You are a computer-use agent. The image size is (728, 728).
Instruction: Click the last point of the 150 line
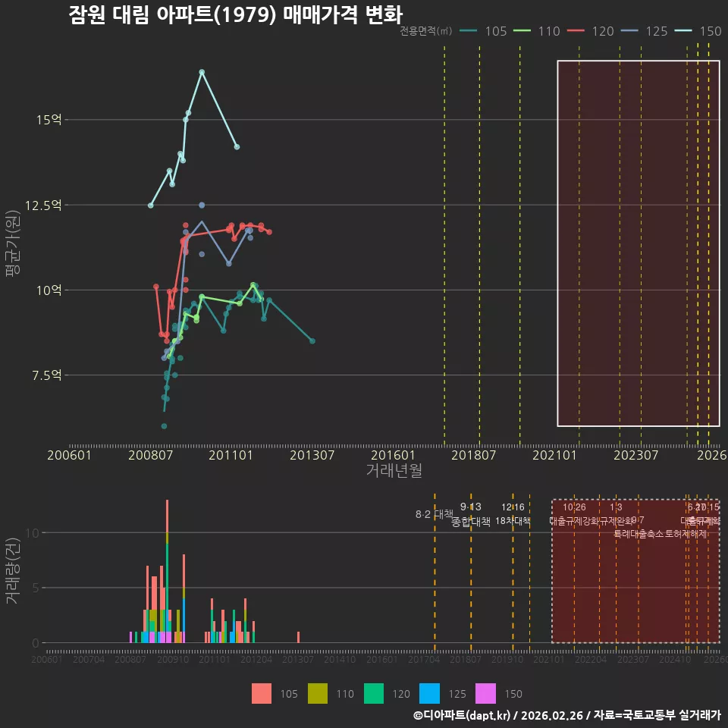tap(237, 146)
